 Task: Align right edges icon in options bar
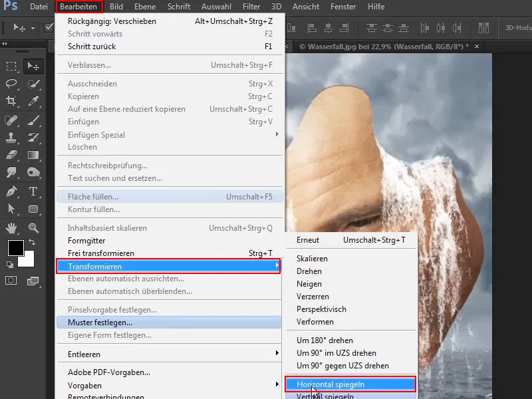click(344, 28)
